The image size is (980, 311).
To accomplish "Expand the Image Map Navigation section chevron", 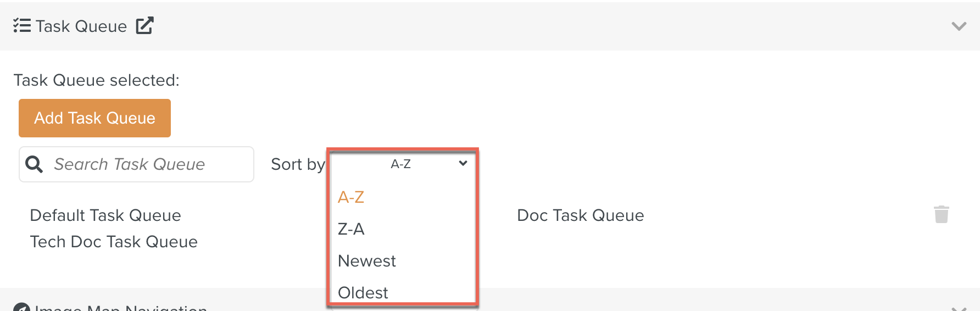I will point(959,308).
